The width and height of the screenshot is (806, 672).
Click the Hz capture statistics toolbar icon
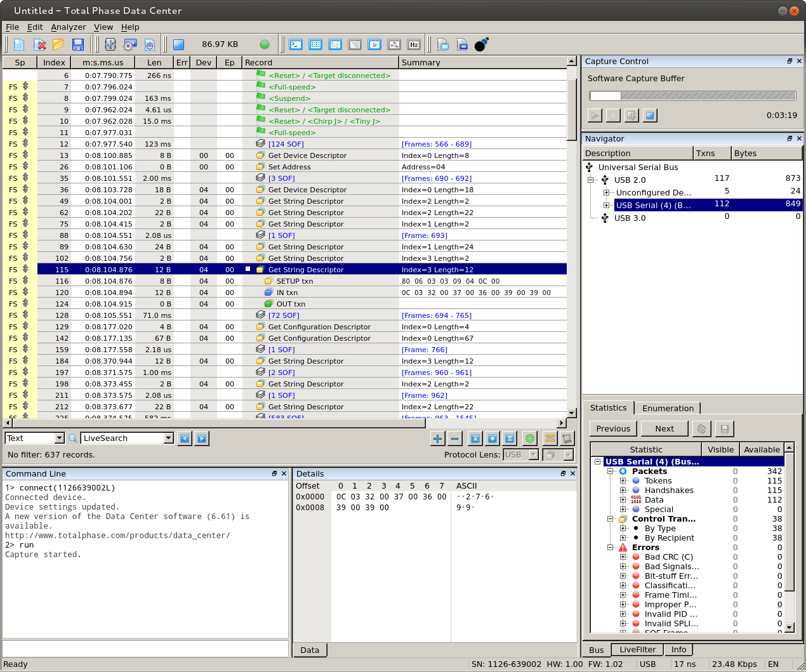(x=414, y=44)
